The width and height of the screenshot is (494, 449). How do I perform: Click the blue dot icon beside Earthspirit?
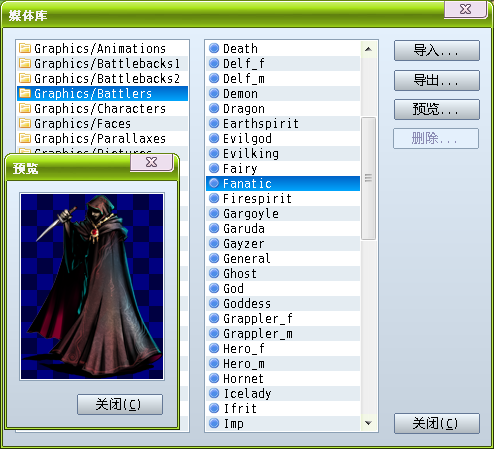pyautogui.click(x=214, y=123)
